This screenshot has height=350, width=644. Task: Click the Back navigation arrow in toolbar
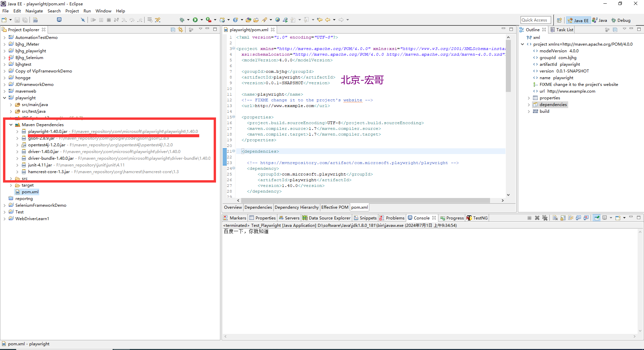(328, 20)
